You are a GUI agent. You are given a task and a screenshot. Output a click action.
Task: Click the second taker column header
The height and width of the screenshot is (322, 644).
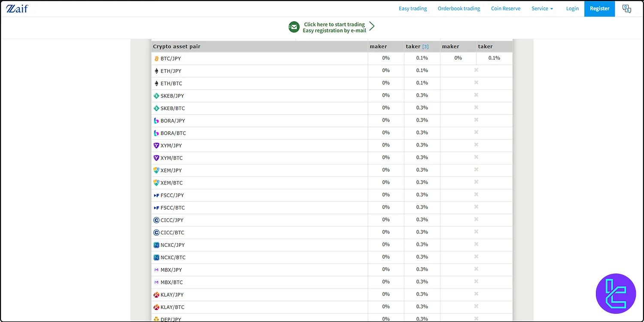point(486,46)
